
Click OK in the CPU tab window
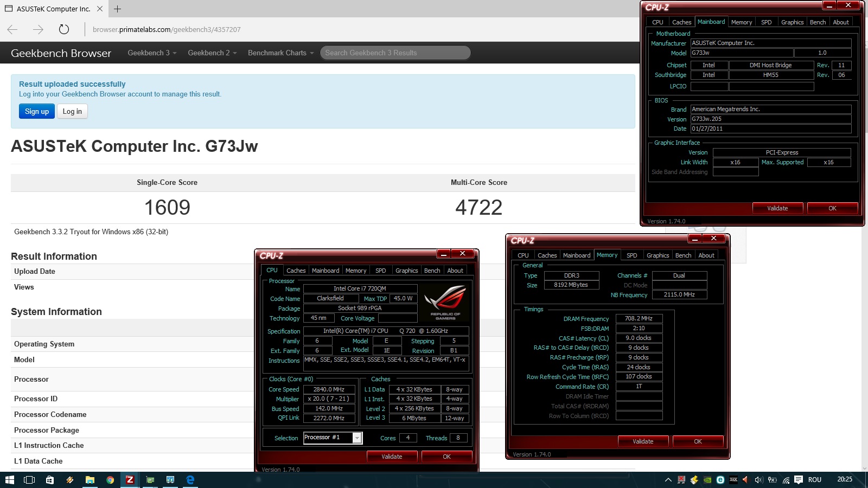[446, 457]
